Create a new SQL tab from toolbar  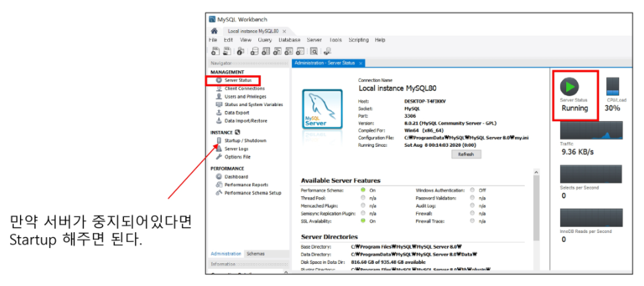click(215, 52)
